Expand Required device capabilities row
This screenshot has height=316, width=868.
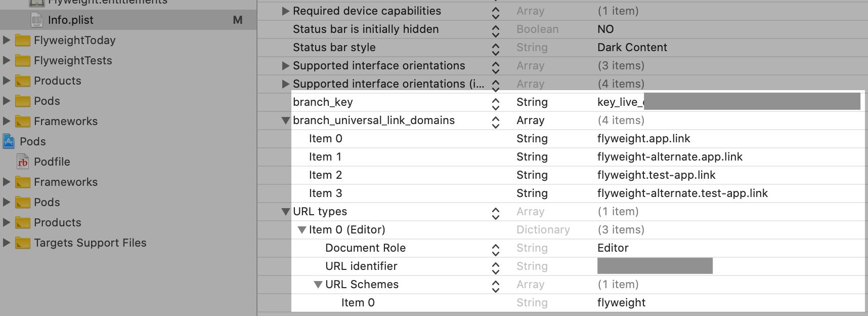tap(286, 11)
